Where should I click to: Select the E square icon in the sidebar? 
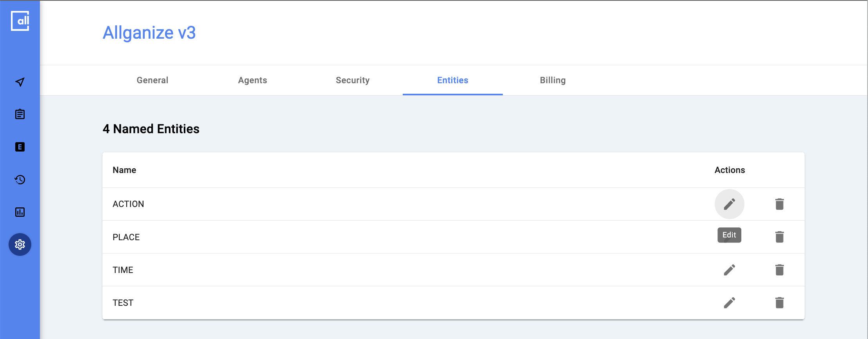click(x=20, y=147)
